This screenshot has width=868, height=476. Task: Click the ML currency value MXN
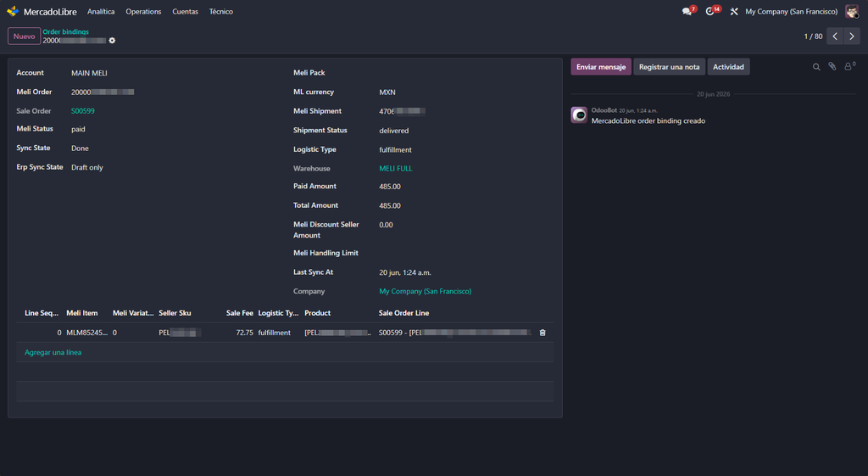(387, 92)
